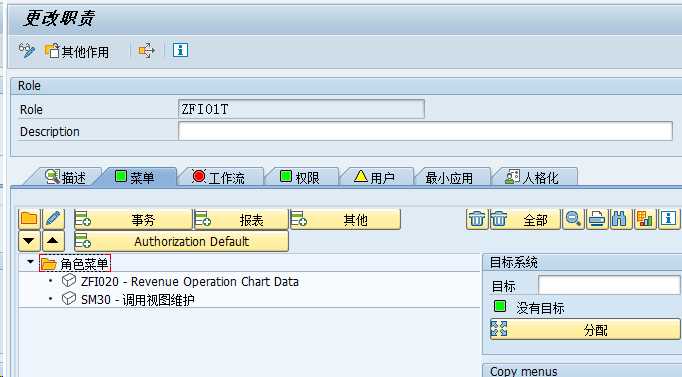Click the red status icon on 工作流 tab
The image size is (682, 377).
pyautogui.click(x=199, y=176)
